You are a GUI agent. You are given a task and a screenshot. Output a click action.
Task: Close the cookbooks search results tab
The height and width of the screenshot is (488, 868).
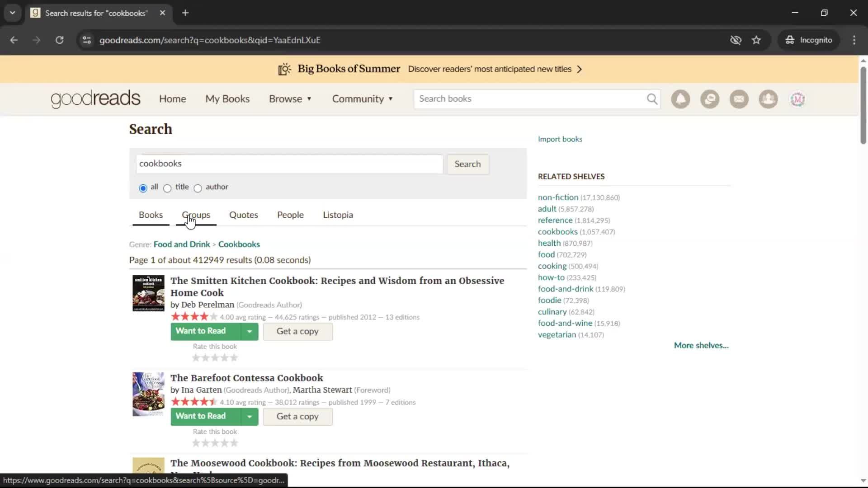[162, 13]
